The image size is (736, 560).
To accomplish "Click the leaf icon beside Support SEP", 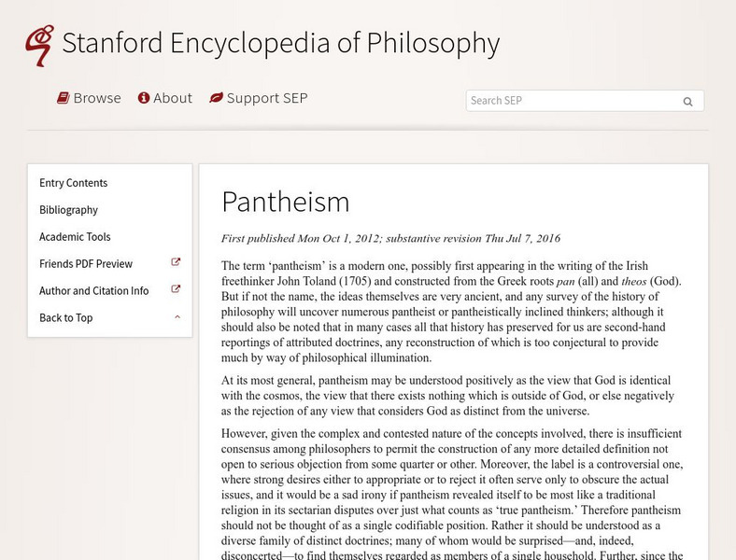I will click(x=216, y=98).
